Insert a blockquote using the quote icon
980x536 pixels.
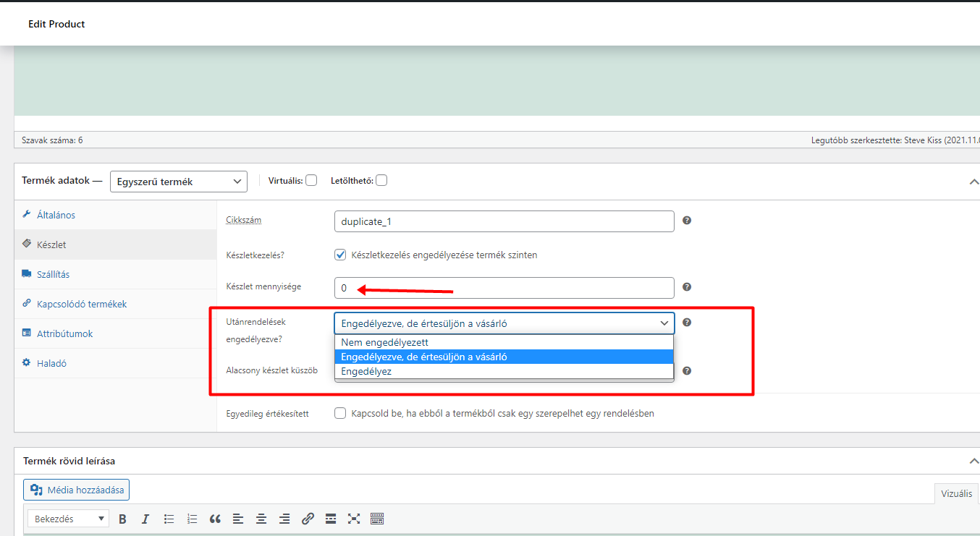(x=215, y=519)
